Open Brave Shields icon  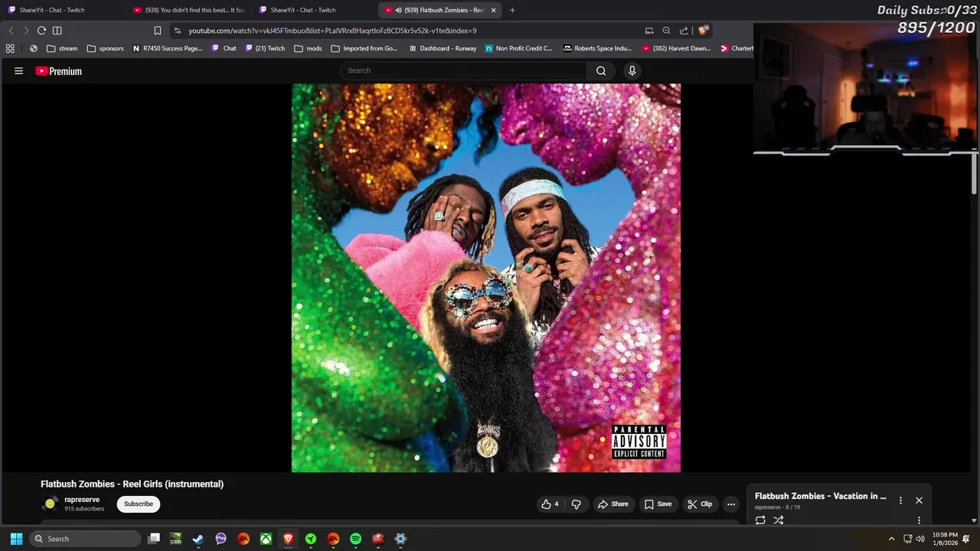click(703, 31)
